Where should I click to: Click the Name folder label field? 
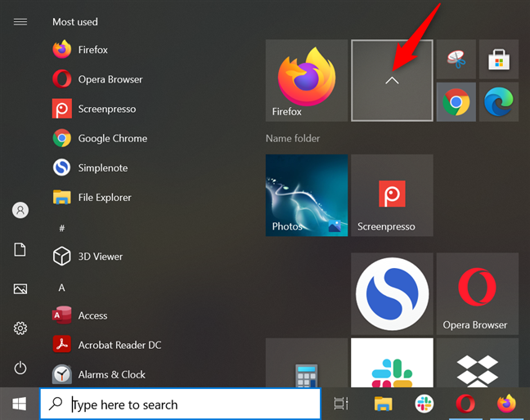click(293, 138)
